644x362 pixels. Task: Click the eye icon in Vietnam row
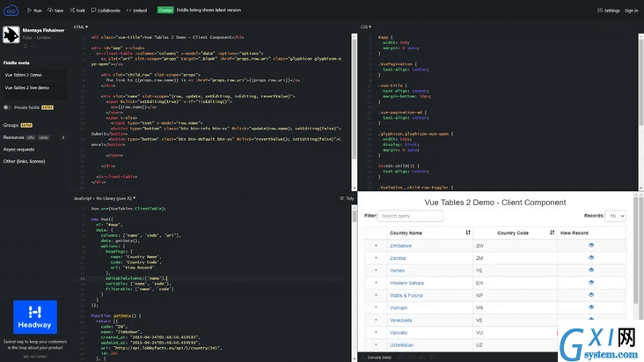(x=591, y=307)
